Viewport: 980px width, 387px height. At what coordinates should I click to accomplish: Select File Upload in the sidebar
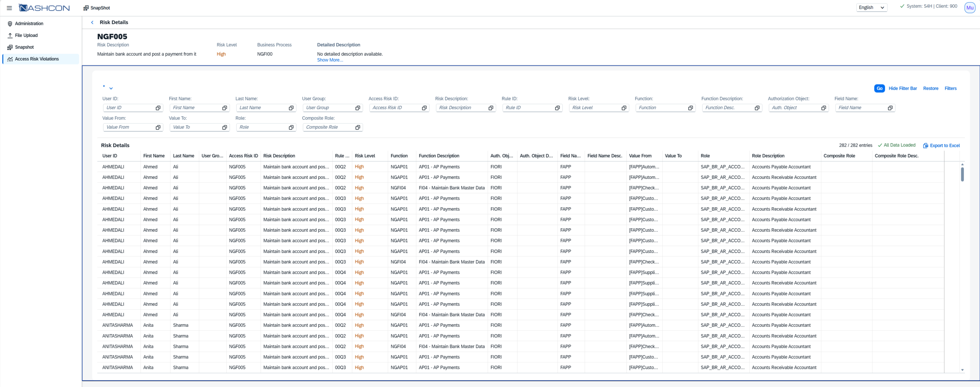[26, 36]
